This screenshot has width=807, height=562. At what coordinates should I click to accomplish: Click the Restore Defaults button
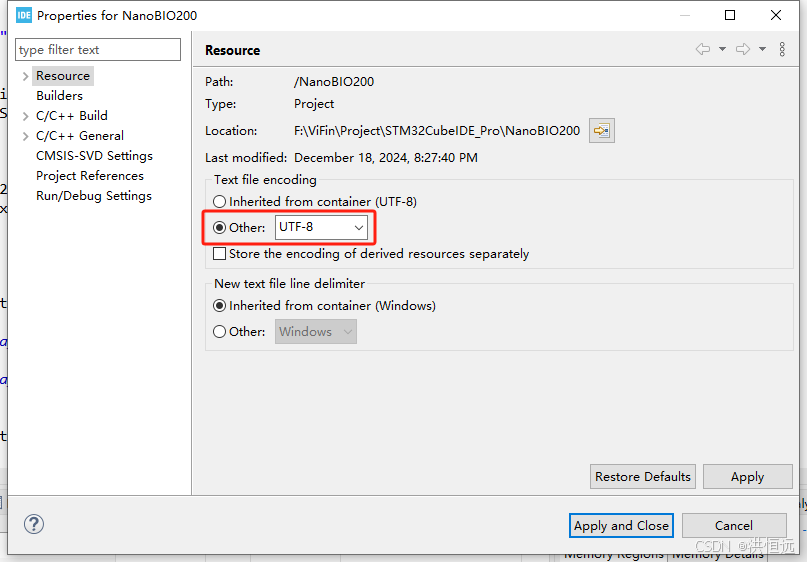(x=643, y=477)
